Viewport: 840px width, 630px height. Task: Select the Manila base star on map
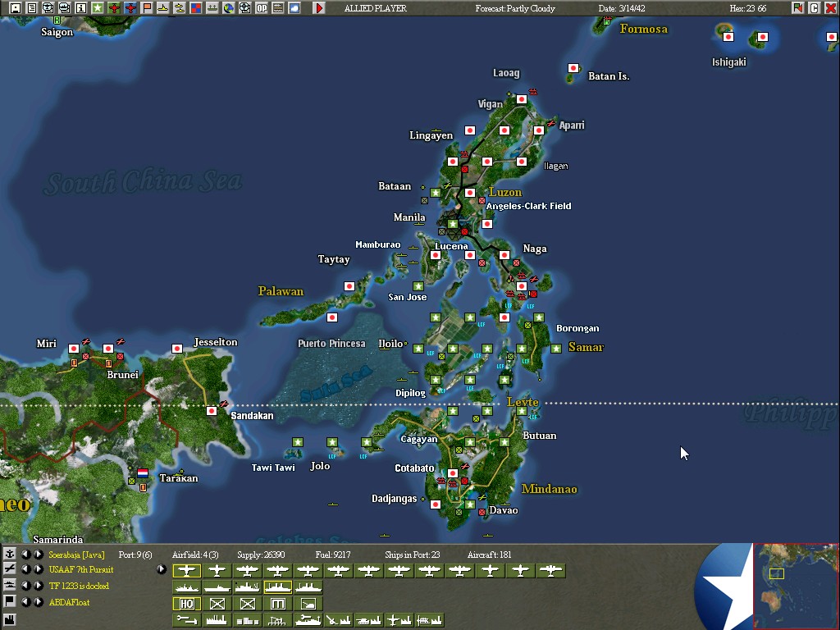453,224
